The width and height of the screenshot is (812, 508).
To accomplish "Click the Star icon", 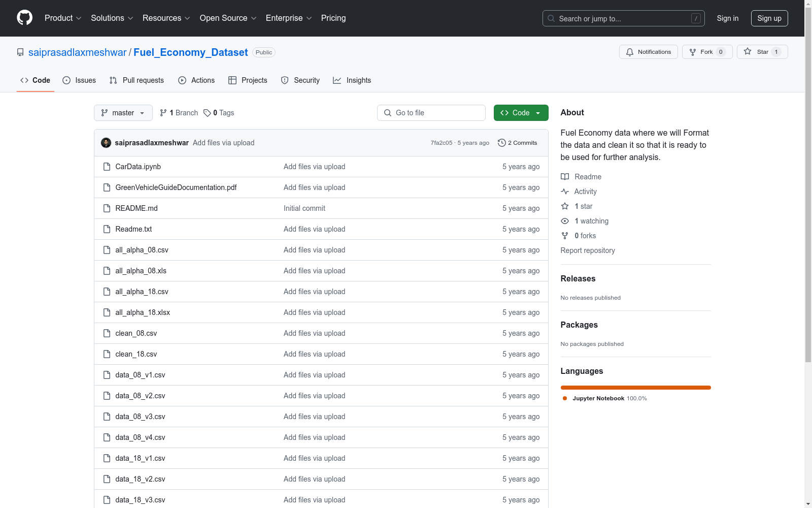I will click(x=748, y=51).
